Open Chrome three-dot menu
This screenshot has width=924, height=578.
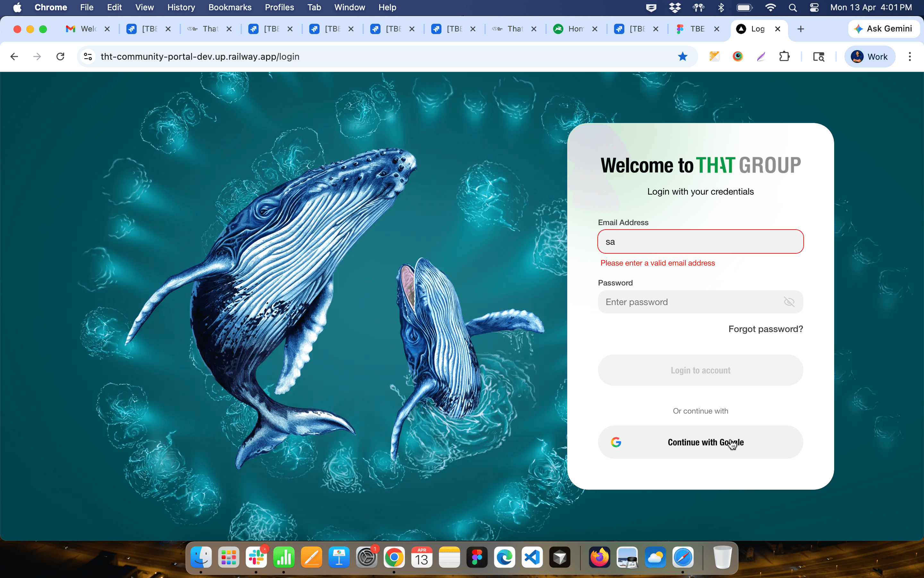point(910,57)
